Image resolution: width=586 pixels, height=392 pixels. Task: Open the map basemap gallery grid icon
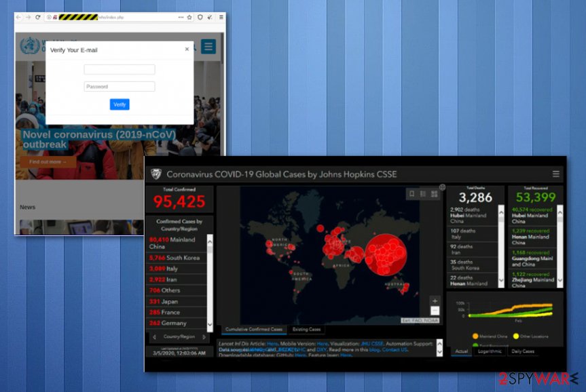point(435,194)
